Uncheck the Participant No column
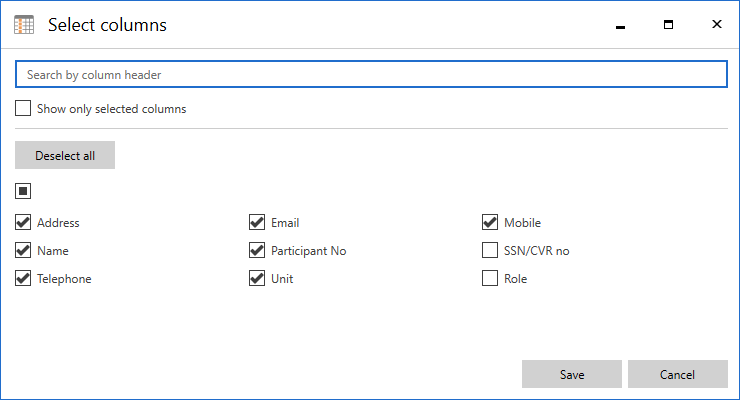 point(257,250)
